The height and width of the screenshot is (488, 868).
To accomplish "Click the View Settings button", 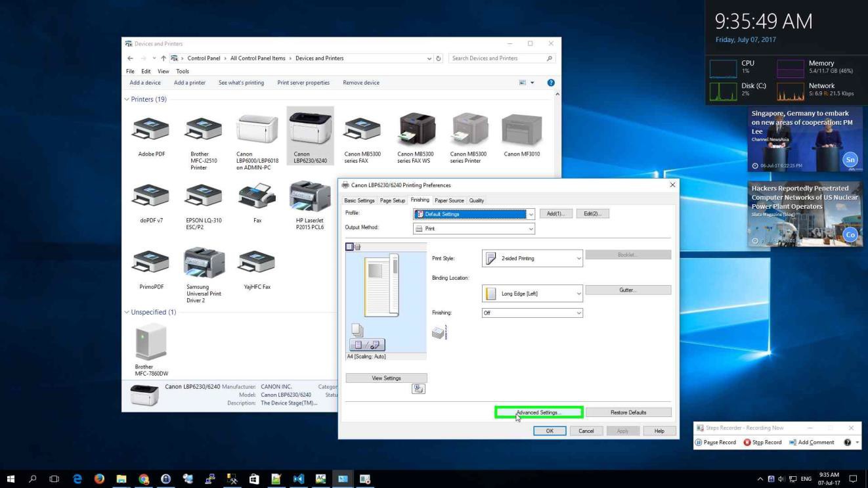I will coord(386,378).
